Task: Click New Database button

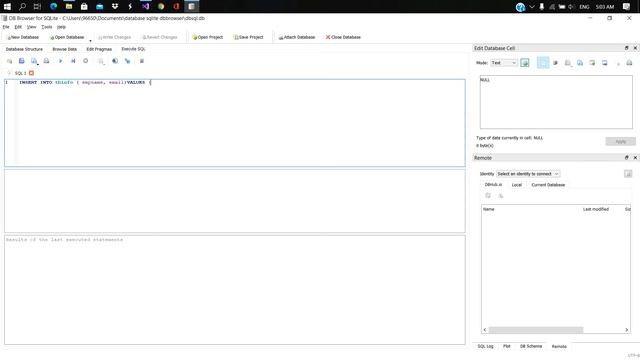Action: 23,37
